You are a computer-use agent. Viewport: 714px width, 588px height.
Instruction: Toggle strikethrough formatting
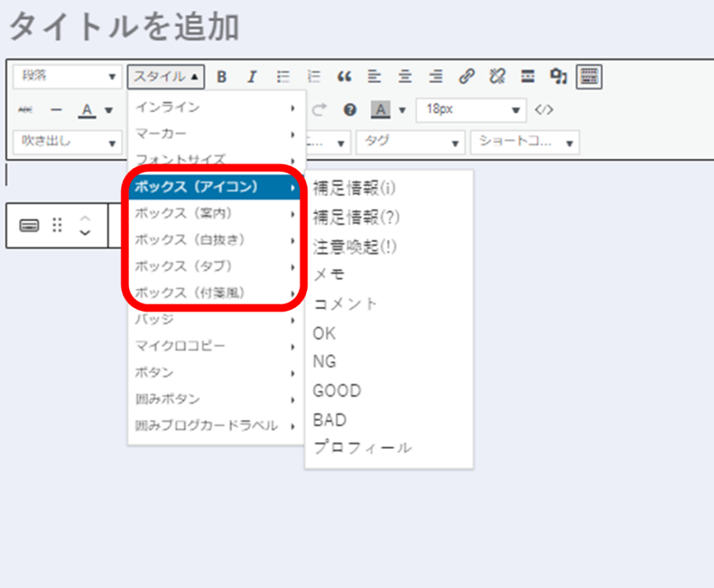tap(26, 110)
